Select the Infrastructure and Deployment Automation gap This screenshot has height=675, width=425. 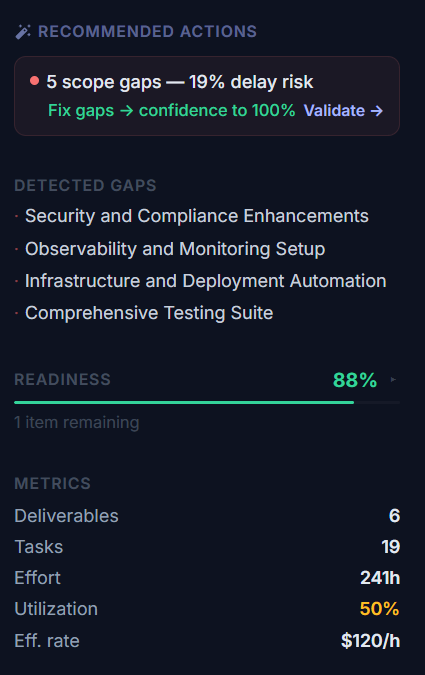tap(205, 281)
